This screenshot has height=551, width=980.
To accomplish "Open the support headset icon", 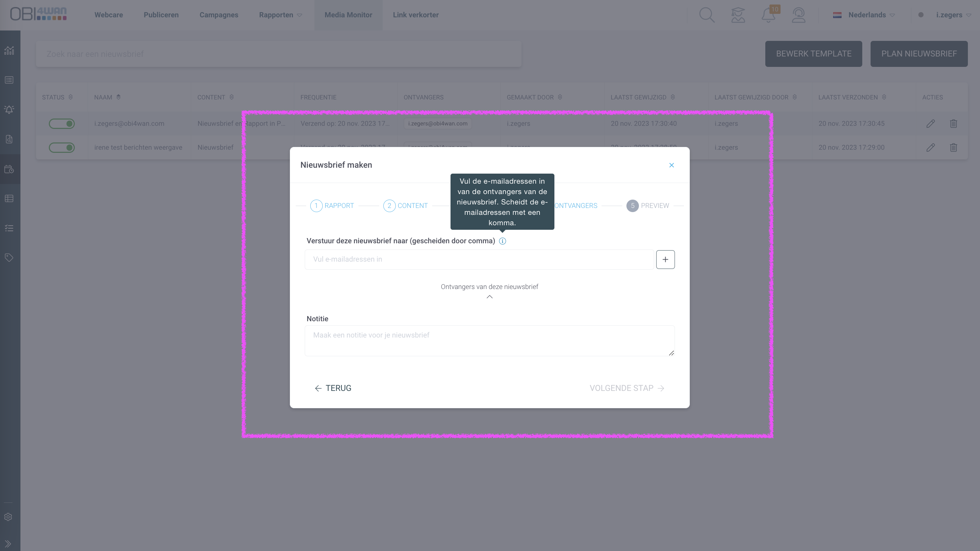I will 799,15.
